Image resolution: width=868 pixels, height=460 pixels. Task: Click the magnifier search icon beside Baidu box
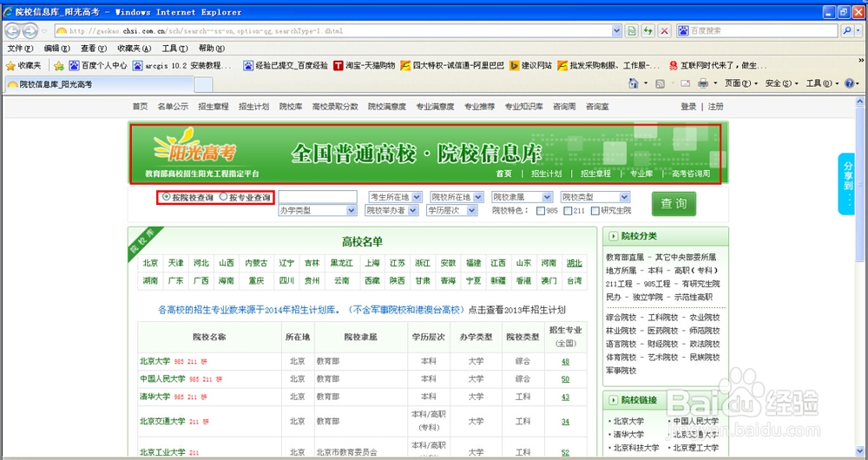pyautogui.click(x=847, y=31)
